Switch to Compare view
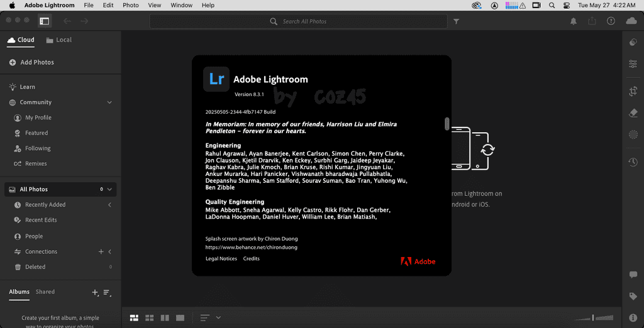Image resolution: width=644 pixels, height=328 pixels. (165, 318)
